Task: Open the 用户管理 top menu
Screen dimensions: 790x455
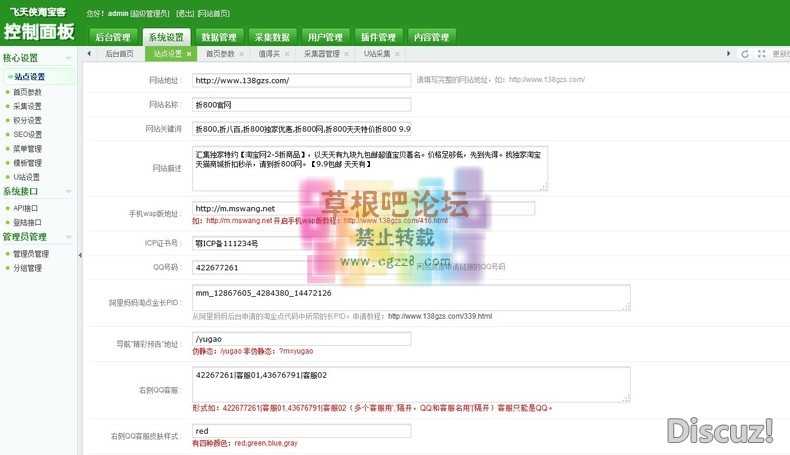Action: pos(325,37)
